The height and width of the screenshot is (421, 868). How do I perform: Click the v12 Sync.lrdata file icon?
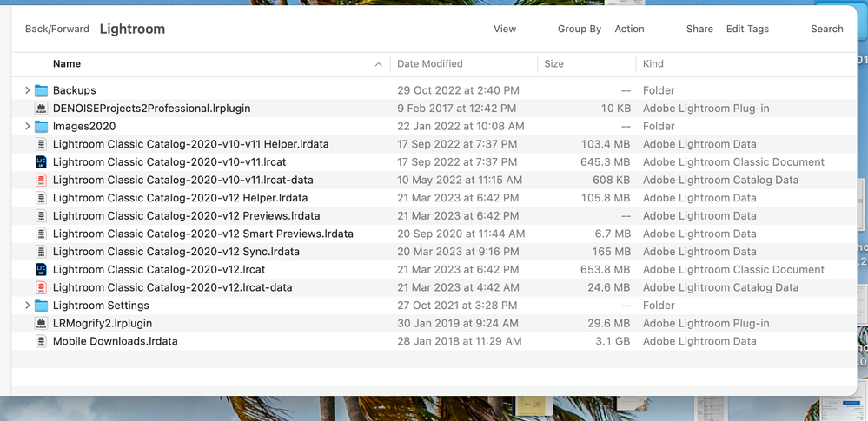pos(41,252)
